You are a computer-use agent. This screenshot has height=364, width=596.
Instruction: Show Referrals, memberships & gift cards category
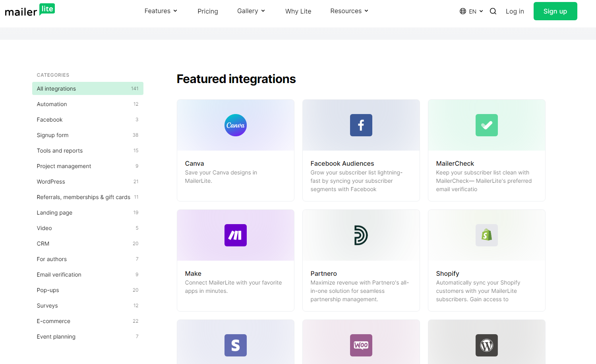(88, 197)
